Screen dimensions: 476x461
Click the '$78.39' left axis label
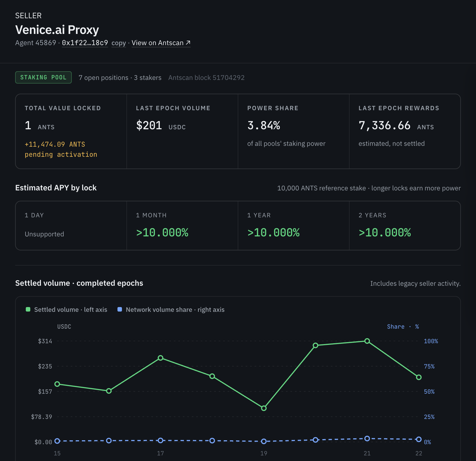coord(41,417)
